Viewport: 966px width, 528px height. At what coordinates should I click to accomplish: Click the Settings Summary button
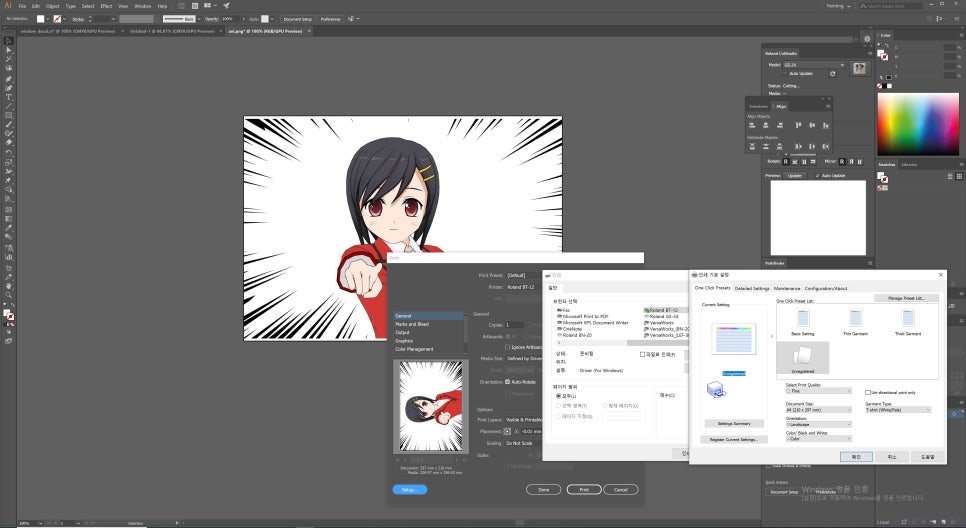tap(734, 424)
